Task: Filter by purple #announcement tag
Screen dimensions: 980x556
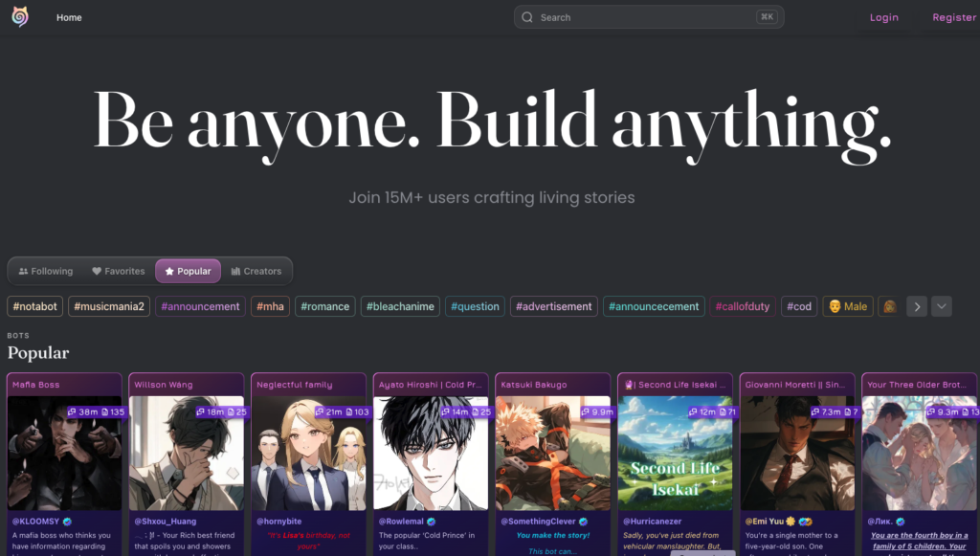Action: tap(200, 306)
